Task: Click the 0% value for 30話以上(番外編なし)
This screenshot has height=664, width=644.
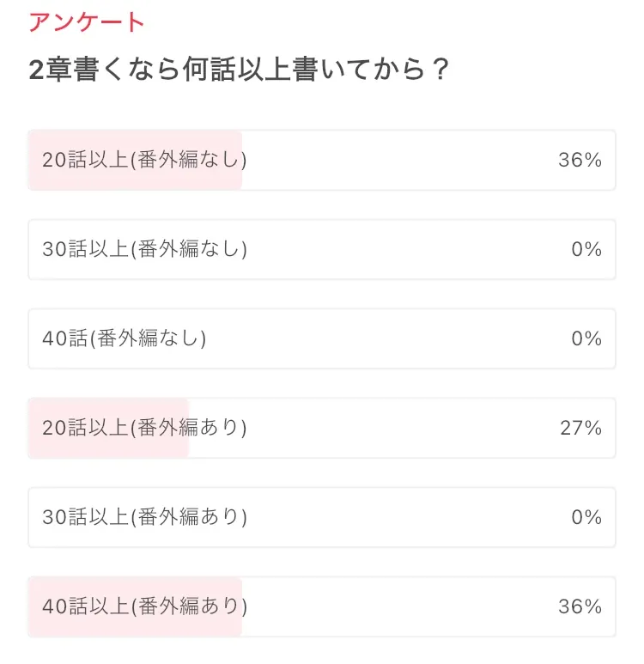Action: pyautogui.click(x=586, y=249)
